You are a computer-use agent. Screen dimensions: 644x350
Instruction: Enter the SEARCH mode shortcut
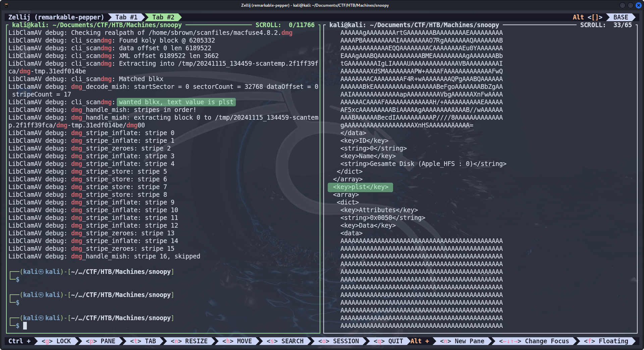pyautogui.click(x=285, y=341)
